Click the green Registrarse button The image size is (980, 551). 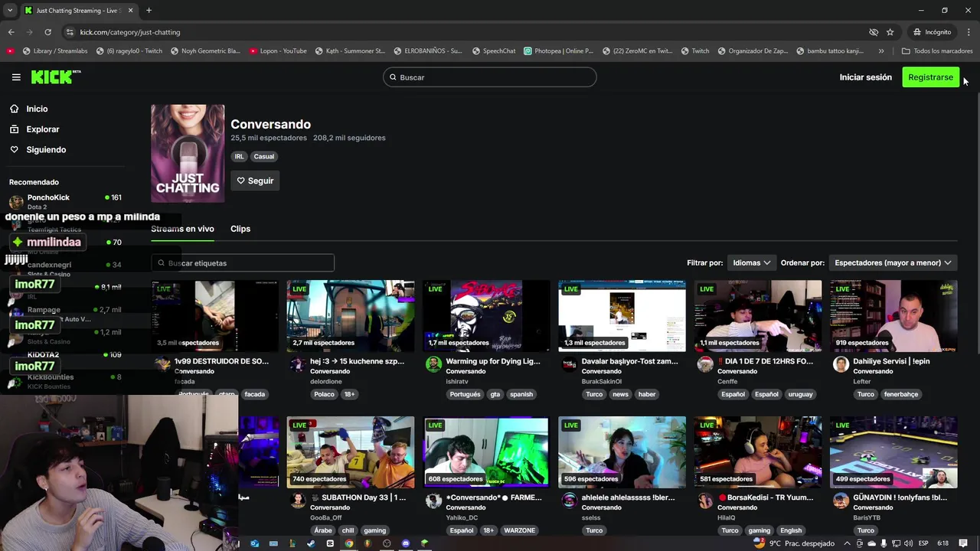point(930,77)
